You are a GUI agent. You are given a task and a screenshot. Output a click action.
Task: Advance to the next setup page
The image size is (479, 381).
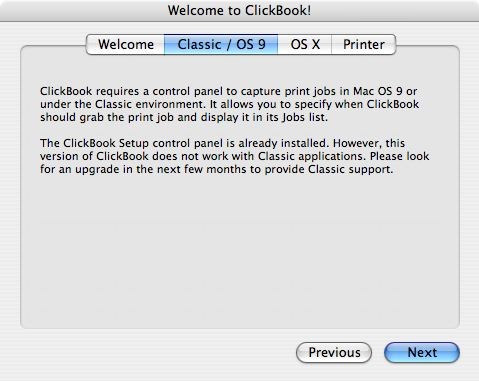(422, 352)
